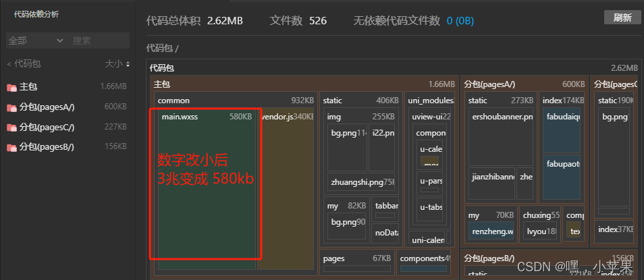Screen dimensions: 644x280
Task: Select bg.png tile inside my group
Action: click(x=347, y=226)
